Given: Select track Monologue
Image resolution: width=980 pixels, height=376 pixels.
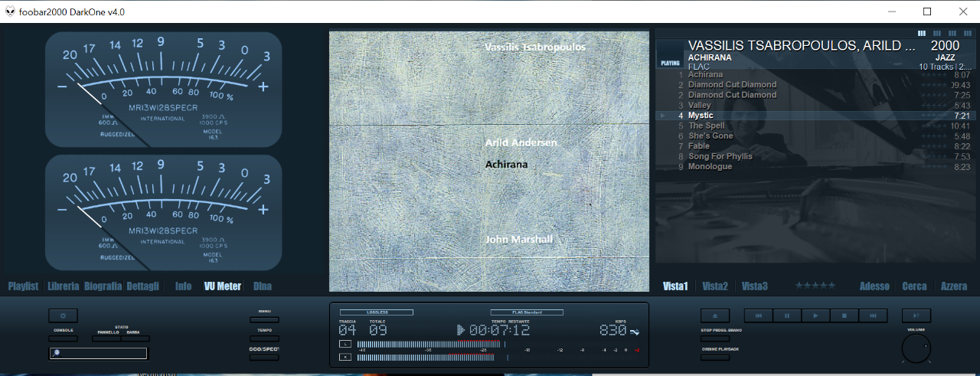Looking at the screenshot, I should [x=815, y=166].
